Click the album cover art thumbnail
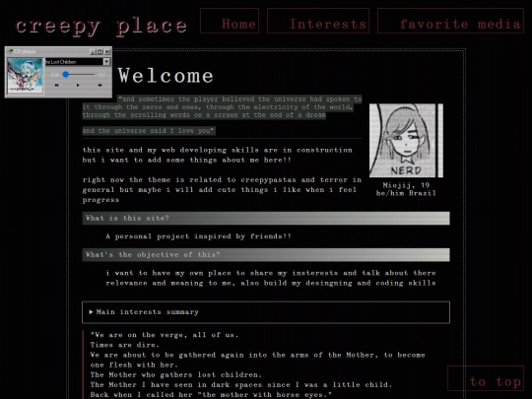This screenshot has height=399, width=532. tap(26, 76)
